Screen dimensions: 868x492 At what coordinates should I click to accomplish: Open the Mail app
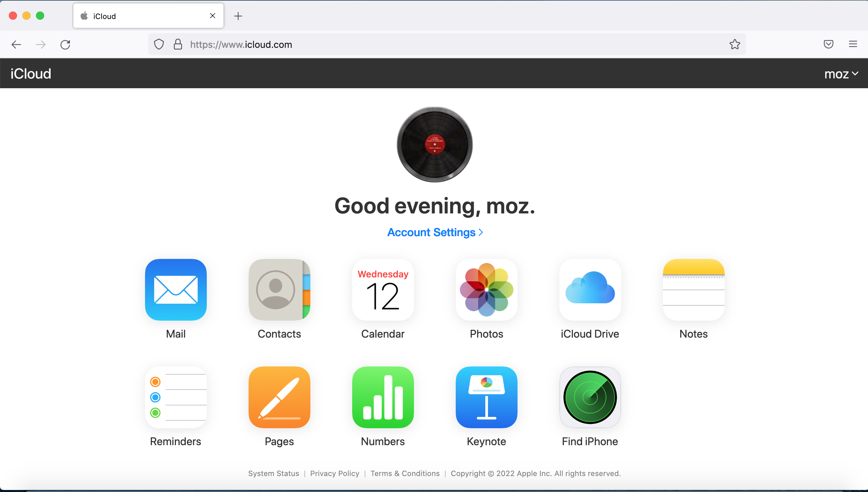[176, 289]
